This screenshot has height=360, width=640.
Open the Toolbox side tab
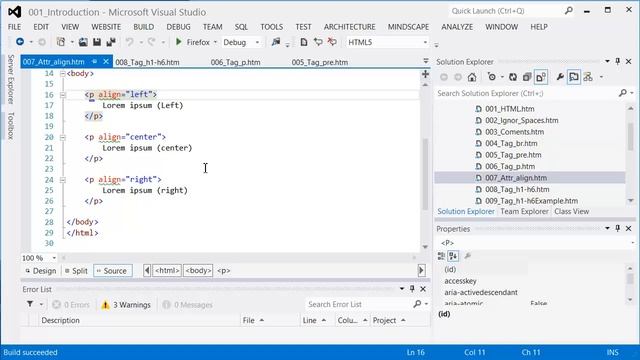click(11, 126)
